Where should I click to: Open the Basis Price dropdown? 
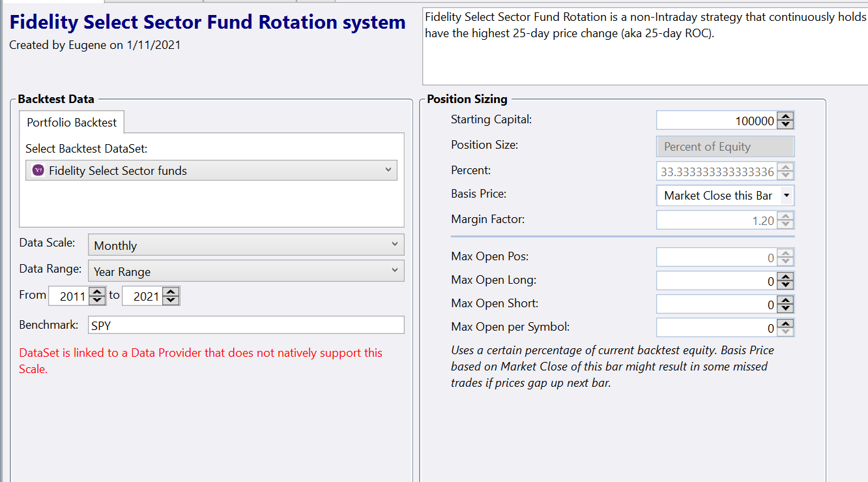787,196
